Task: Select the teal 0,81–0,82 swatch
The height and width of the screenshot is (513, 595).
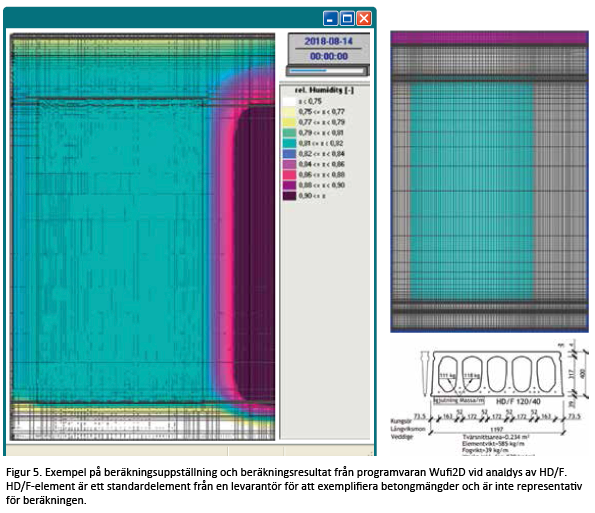Action: pyautogui.click(x=289, y=143)
